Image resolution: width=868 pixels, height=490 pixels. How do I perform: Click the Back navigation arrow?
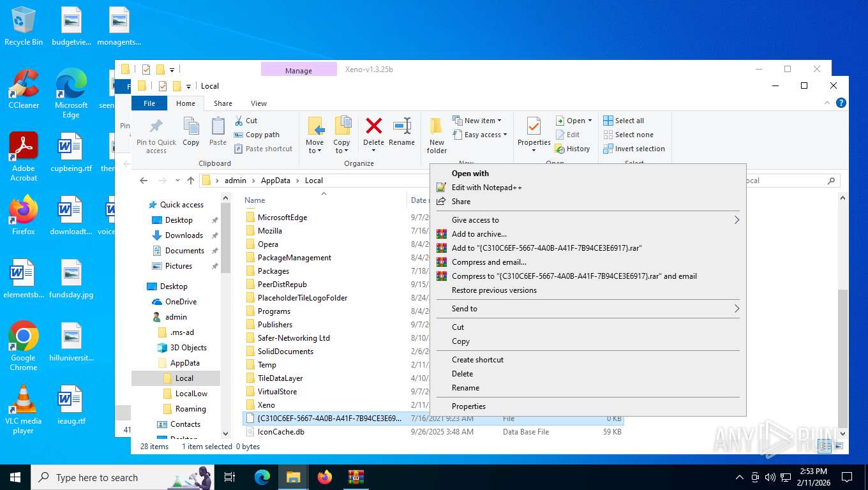pos(144,181)
